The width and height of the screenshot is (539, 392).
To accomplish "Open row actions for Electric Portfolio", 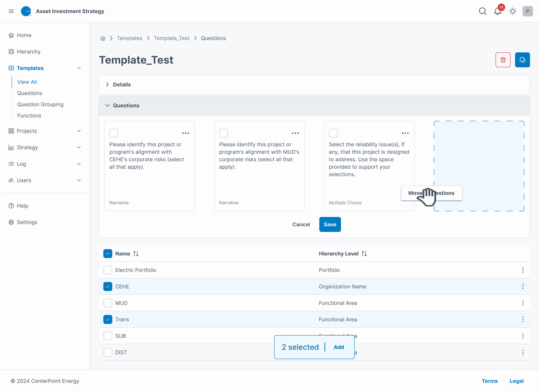I will click(x=523, y=270).
